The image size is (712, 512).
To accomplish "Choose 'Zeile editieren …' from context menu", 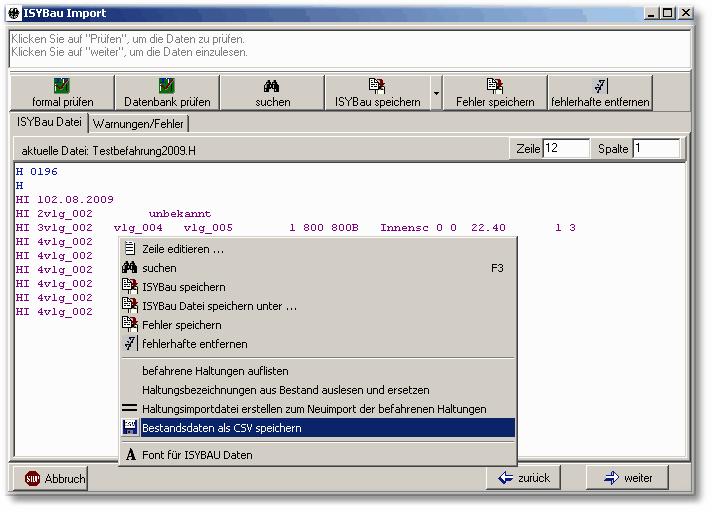I will (183, 249).
